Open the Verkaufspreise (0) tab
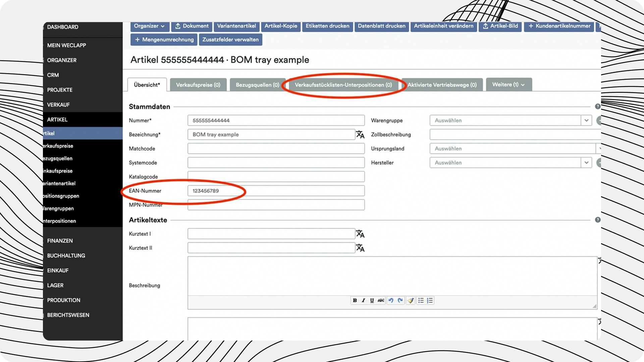Screen dimensions: 644x362 (198, 85)
